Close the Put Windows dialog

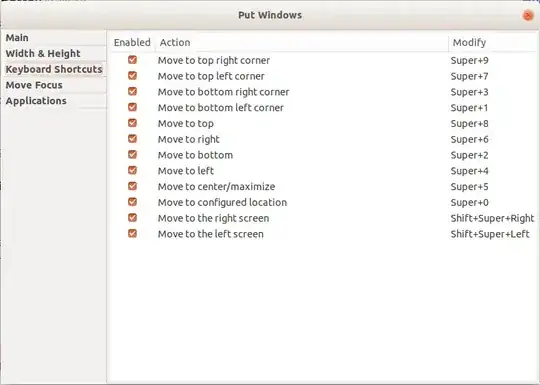(528, 15)
